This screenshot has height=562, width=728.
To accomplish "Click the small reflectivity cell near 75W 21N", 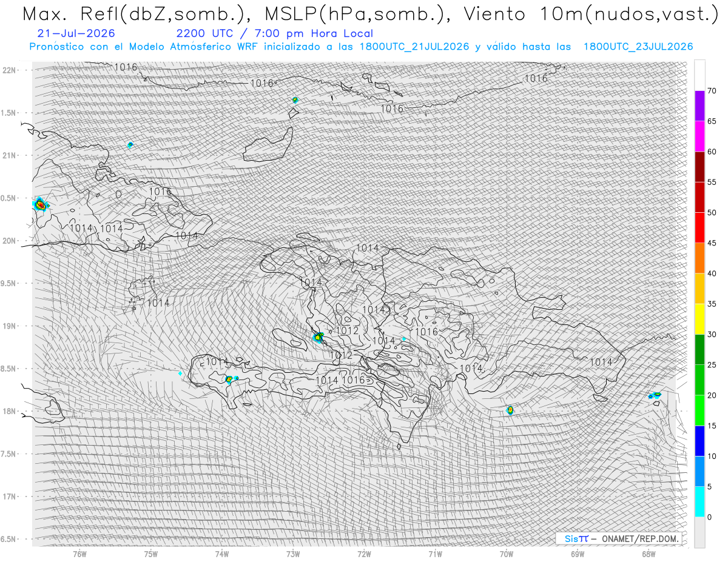I will (130, 145).
